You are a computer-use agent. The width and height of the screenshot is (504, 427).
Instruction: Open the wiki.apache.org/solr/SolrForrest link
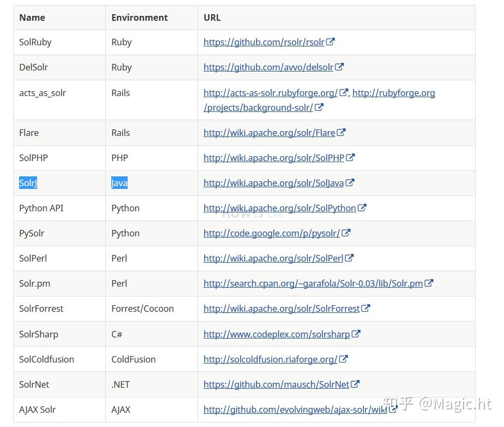click(x=281, y=309)
